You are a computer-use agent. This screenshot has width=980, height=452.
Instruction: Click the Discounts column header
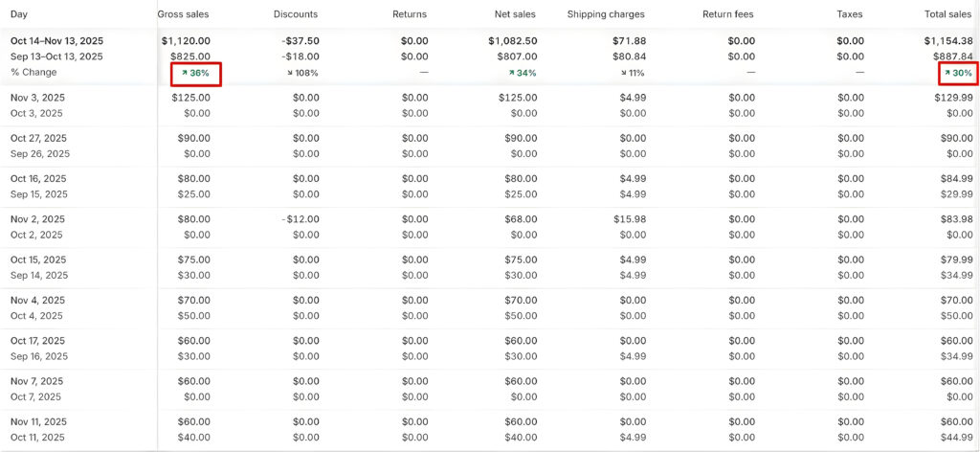295,14
